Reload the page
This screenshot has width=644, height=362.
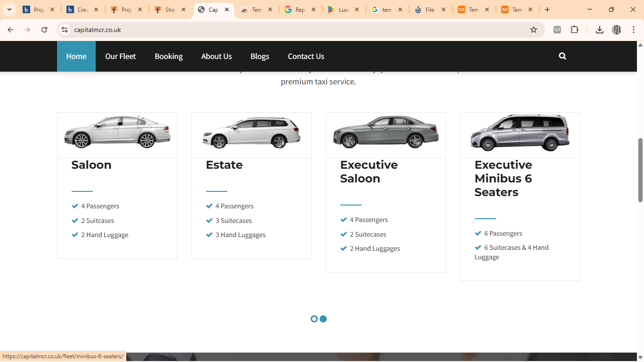click(44, 30)
